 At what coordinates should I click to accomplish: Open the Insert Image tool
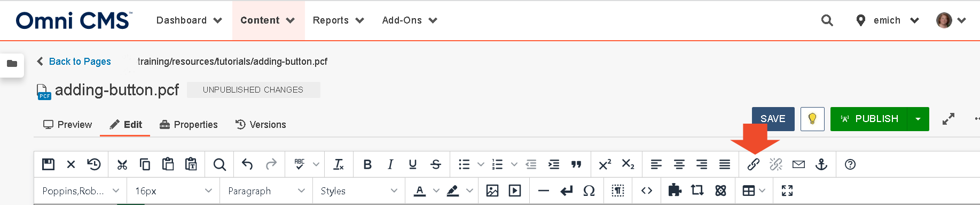[492, 191]
